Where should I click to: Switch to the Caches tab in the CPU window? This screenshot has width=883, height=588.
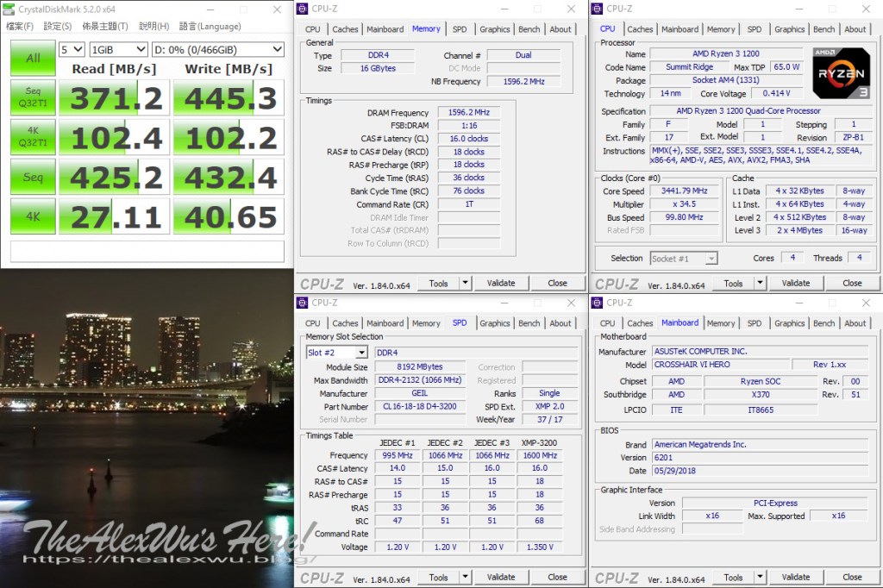tap(640, 28)
